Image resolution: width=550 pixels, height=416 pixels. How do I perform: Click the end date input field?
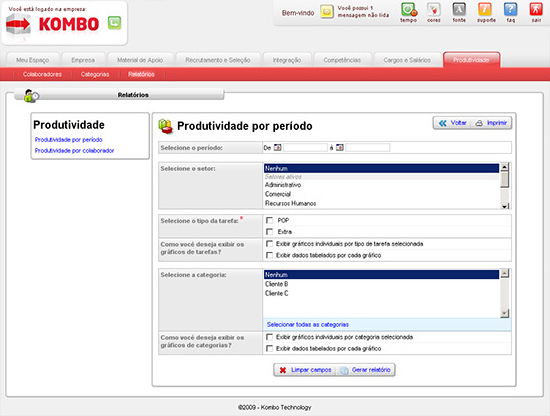tap(367, 148)
